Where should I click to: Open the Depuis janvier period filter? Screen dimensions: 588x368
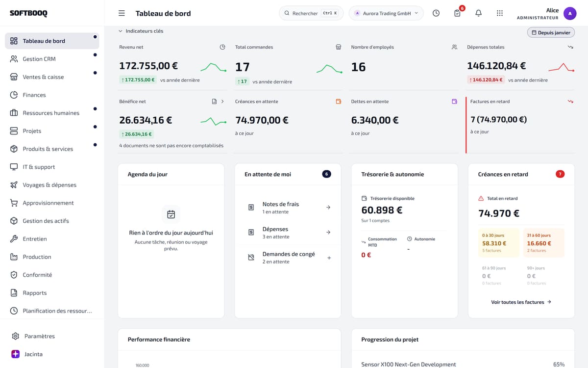point(551,32)
